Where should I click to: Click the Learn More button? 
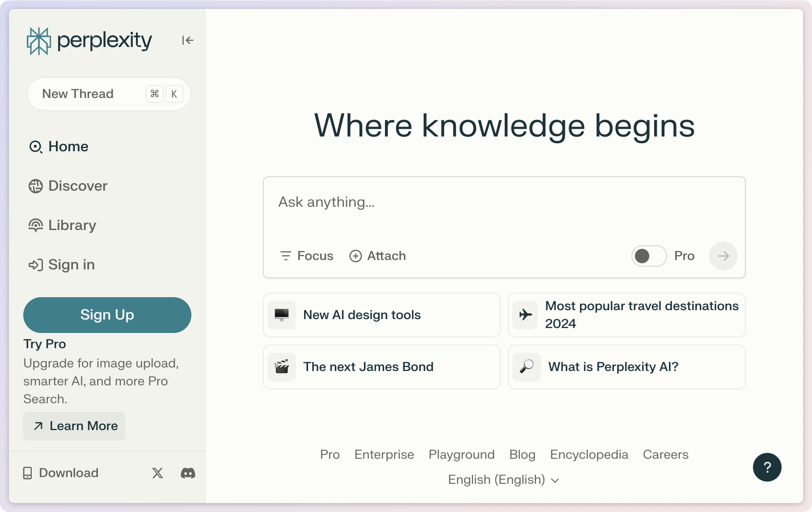(74, 426)
